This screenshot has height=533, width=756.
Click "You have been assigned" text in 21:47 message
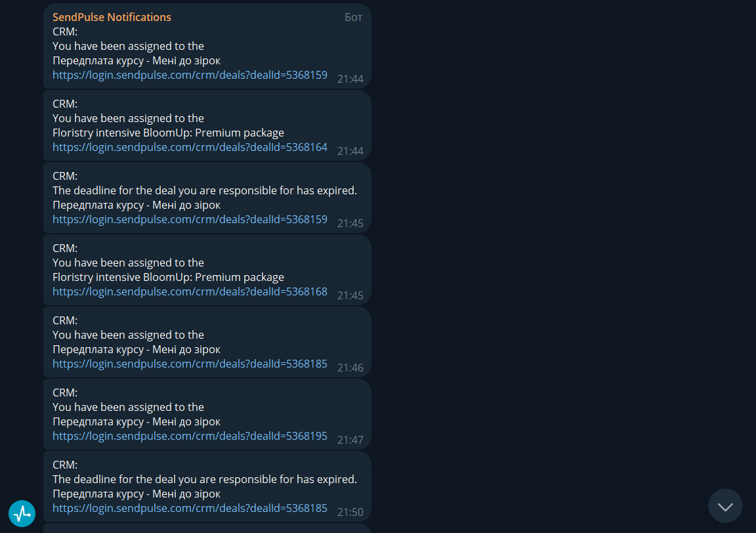pos(128,407)
